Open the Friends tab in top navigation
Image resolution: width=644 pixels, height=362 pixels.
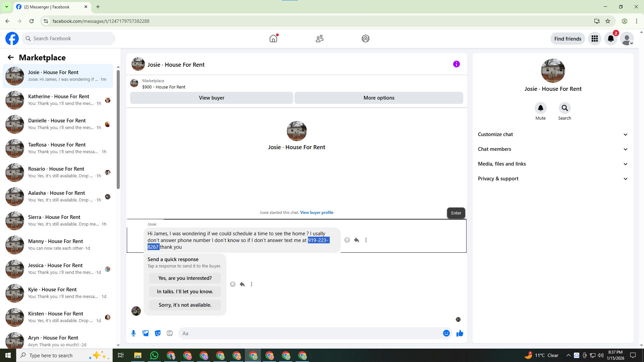319,39
